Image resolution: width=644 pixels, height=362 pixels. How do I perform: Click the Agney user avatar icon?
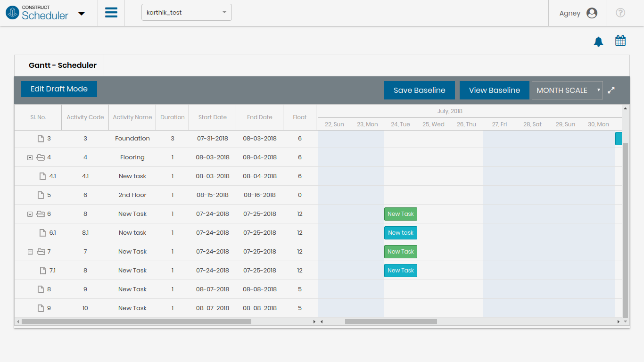coord(592,13)
